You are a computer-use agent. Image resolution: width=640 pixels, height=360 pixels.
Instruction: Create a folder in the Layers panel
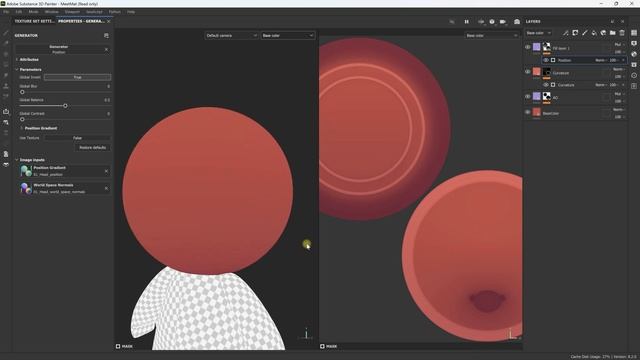click(x=613, y=33)
